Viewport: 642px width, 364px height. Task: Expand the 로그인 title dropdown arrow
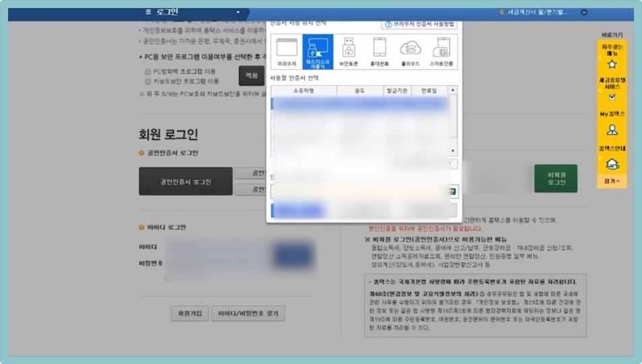pos(238,12)
